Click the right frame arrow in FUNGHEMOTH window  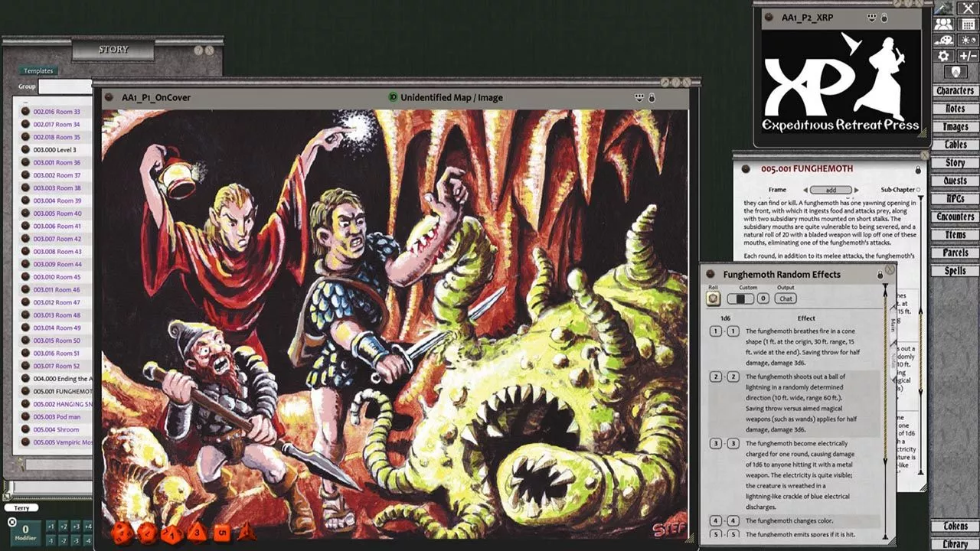(856, 190)
